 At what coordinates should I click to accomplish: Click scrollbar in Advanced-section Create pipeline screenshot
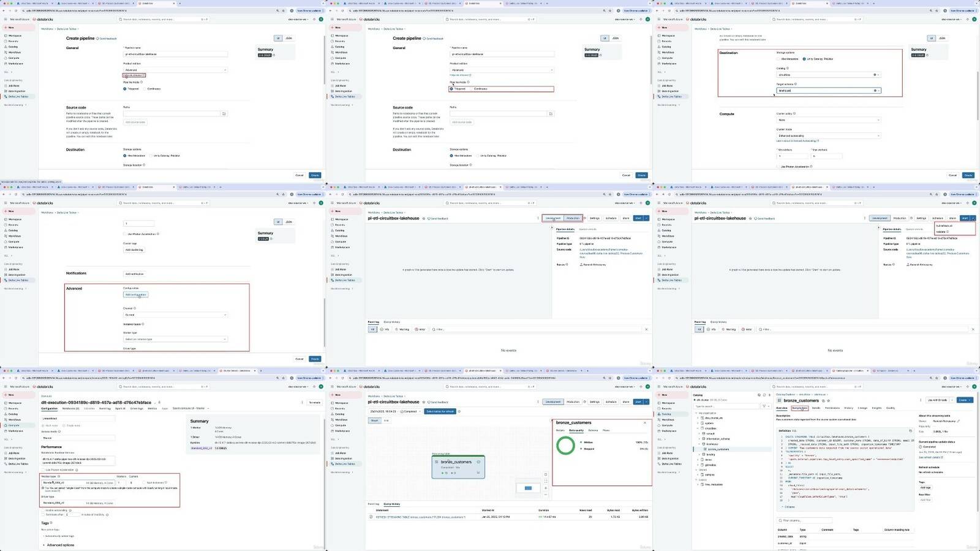pos(324,322)
